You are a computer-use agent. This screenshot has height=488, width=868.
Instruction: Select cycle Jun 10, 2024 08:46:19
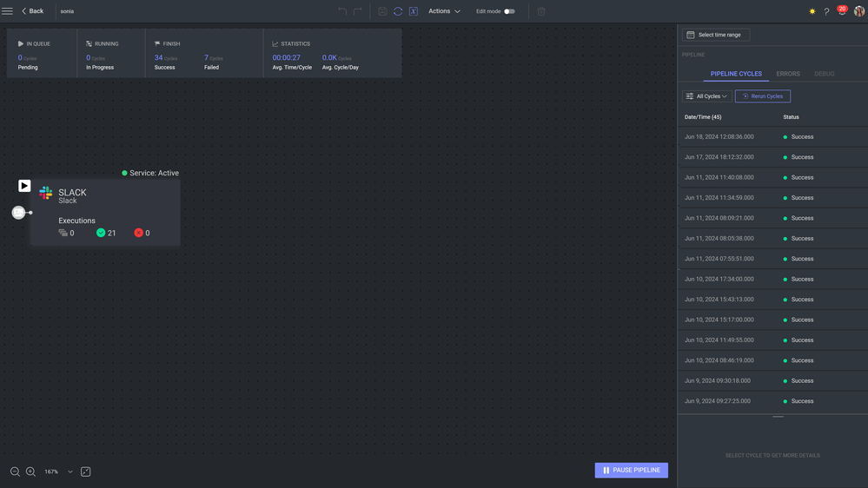point(772,360)
